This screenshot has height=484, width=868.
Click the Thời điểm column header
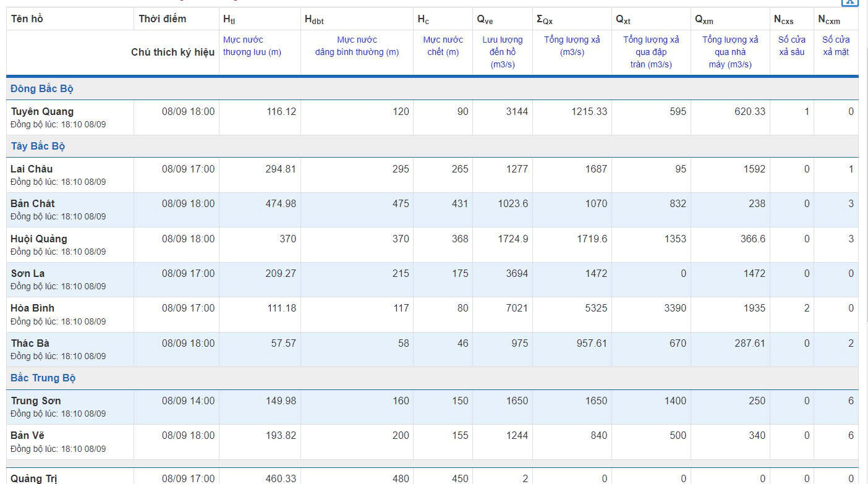pos(163,19)
